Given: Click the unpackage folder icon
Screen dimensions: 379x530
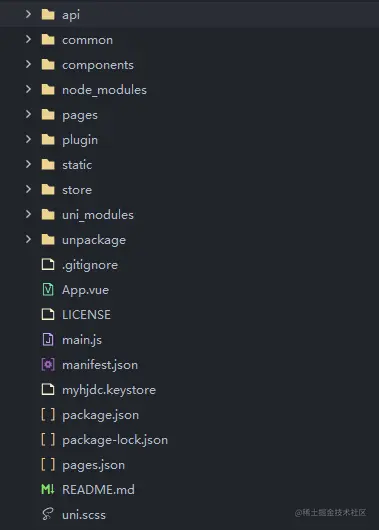Looking at the screenshot, I should 48,240.
